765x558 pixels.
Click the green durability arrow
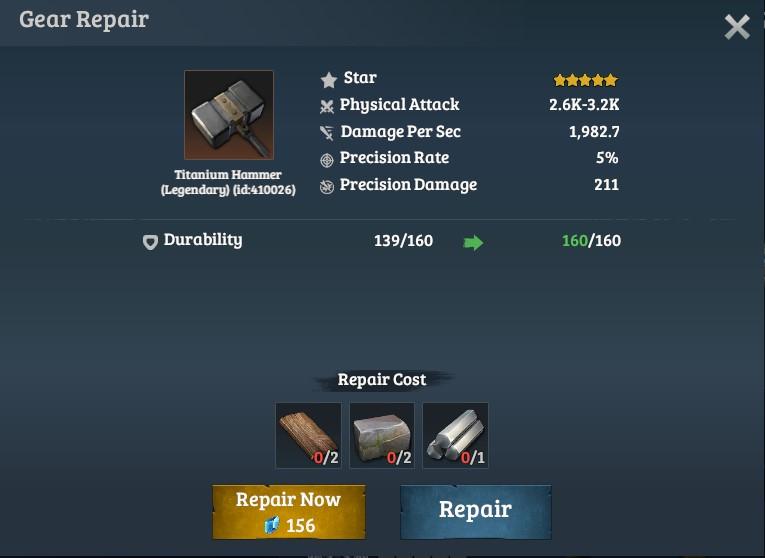[473, 242]
